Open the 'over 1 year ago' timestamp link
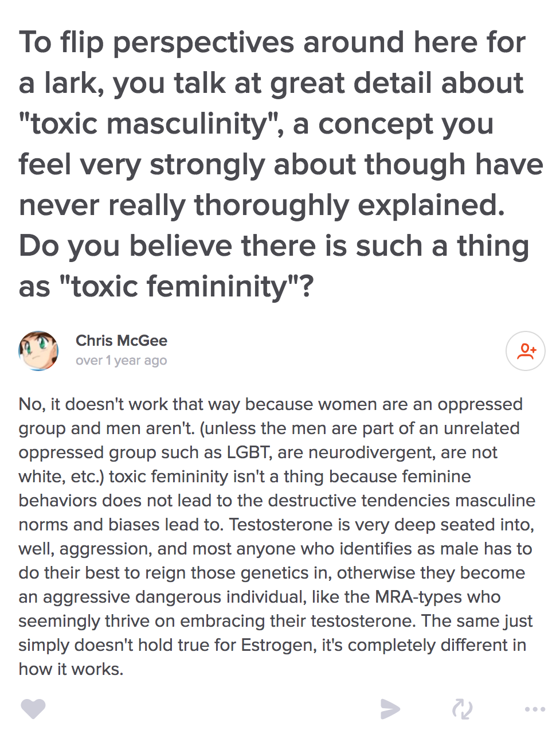 pyautogui.click(x=122, y=361)
